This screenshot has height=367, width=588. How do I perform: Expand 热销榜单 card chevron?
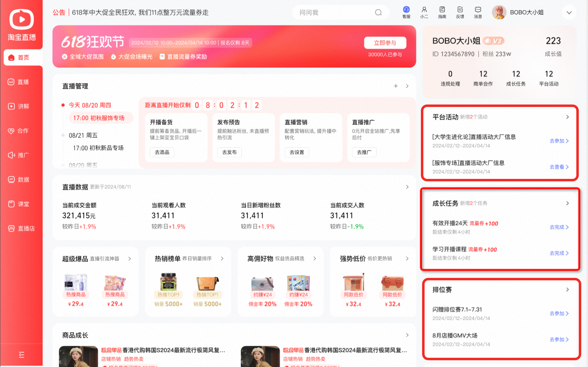tap(222, 258)
